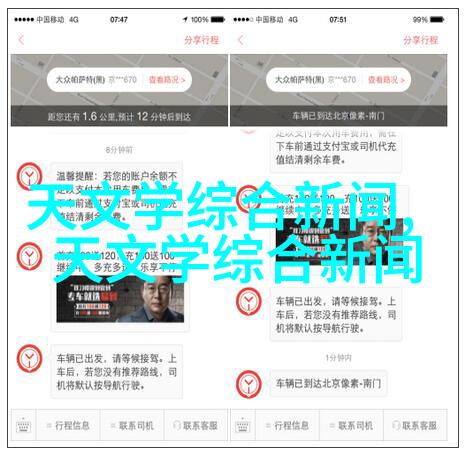Tap 大众帕萨特 car info pill on left map

pos(119,80)
